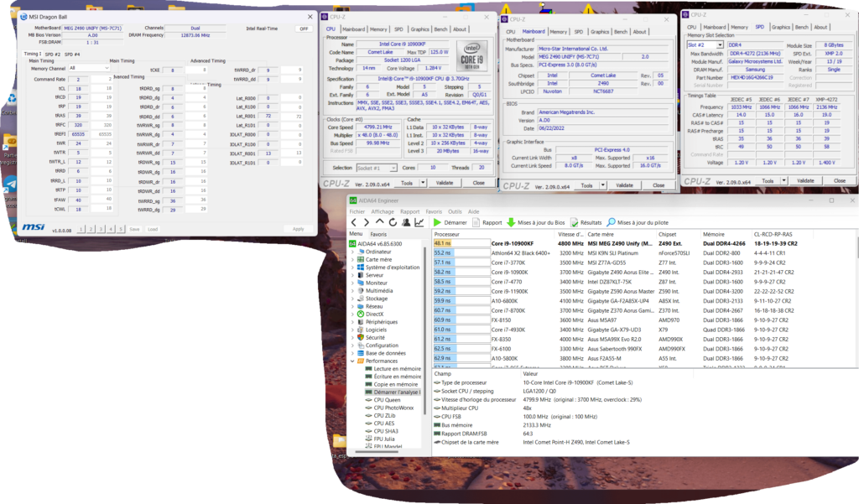This screenshot has width=859, height=504.
Task: Select DirectX in the AIDA64 tree
Action: pos(374,314)
